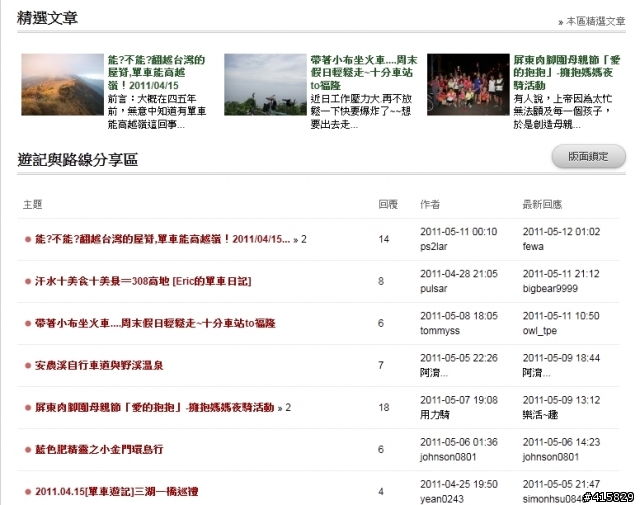Open thread 能?不能?翻越台灣的屋脊 in topic list

tap(162, 239)
